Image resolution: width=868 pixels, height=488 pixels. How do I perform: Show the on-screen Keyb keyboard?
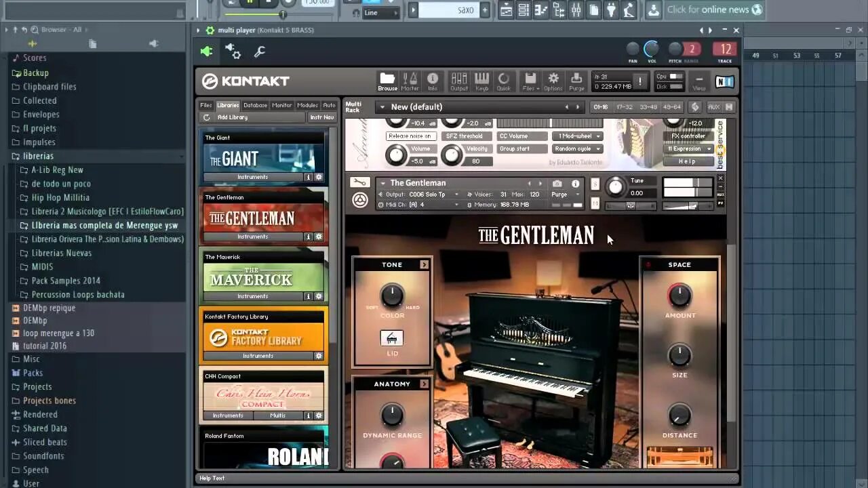pos(481,81)
